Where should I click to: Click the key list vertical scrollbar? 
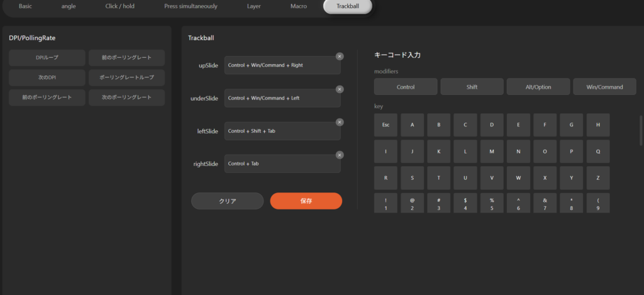coord(641,129)
